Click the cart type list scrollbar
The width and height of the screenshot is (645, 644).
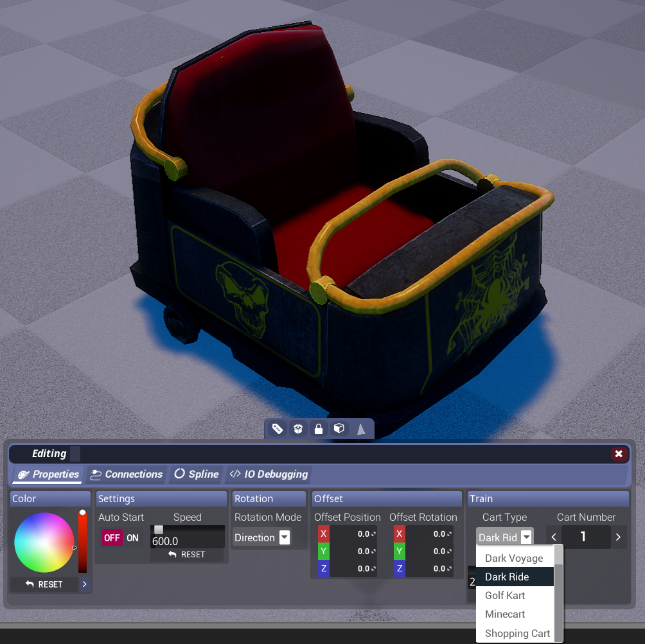pyautogui.click(x=559, y=593)
